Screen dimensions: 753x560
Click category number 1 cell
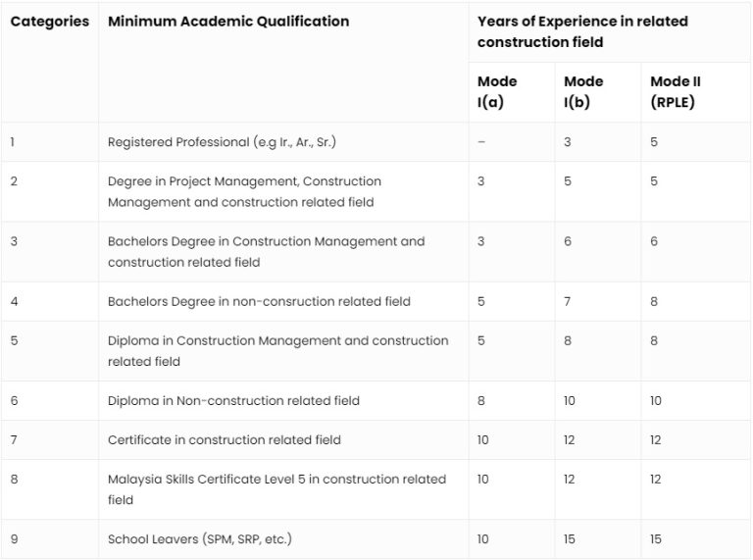[x=13, y=142]
